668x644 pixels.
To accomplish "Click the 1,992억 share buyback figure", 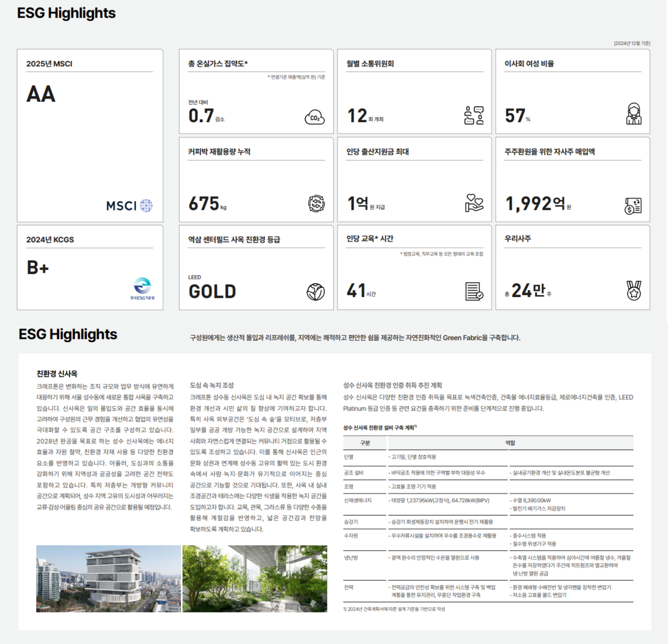I will (535, 204).
